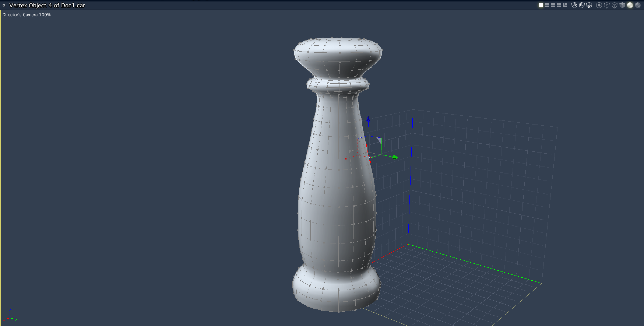
Task: Click the red X-axis manipulator handle
Action: [x=347, y=158]
